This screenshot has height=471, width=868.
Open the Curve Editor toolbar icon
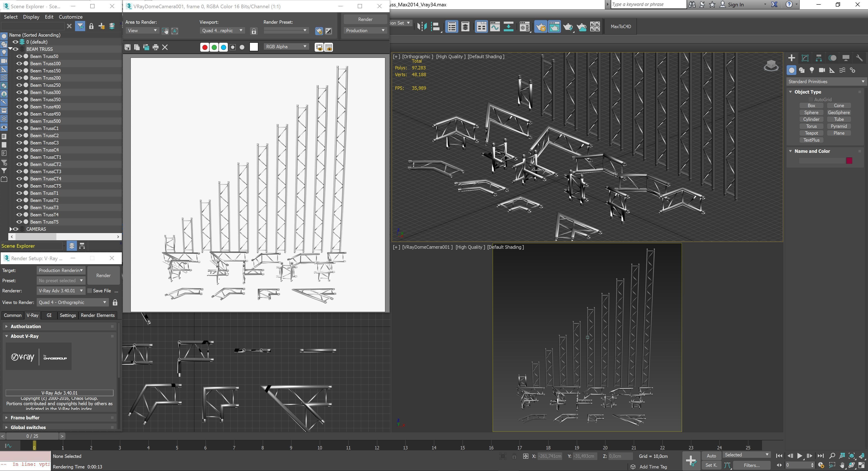point(495,27)
